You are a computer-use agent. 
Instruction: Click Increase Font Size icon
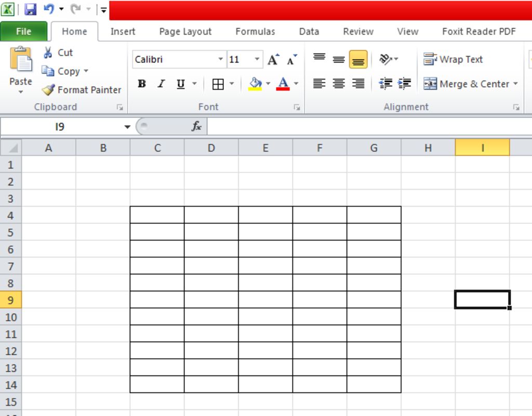click(273, 60)
